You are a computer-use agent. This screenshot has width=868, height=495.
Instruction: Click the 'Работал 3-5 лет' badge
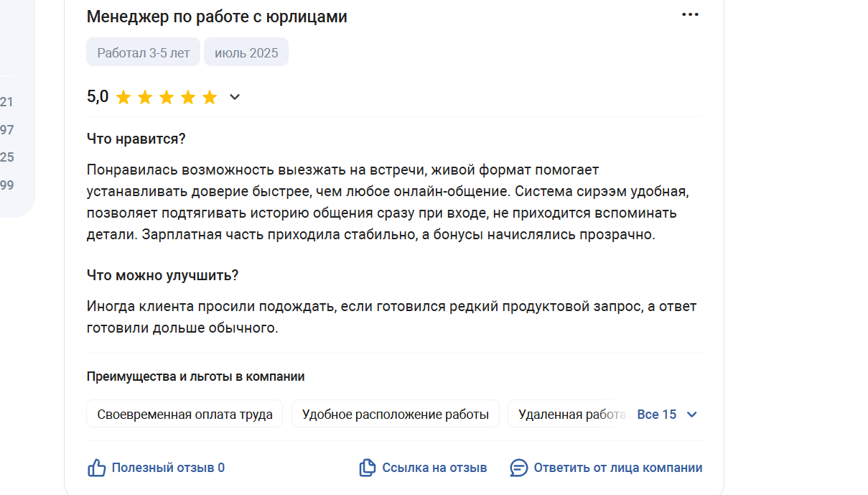click(x=144, y=52)
